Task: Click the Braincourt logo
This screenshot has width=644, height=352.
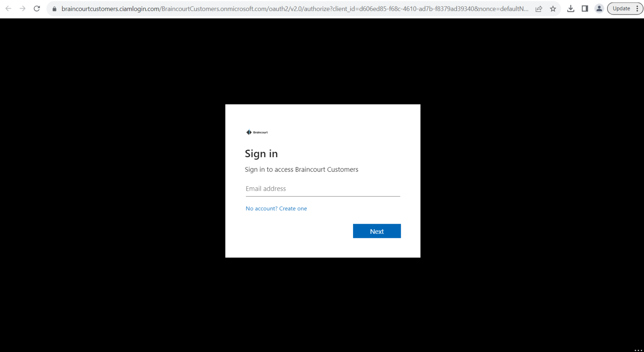Action: [257, 132]
